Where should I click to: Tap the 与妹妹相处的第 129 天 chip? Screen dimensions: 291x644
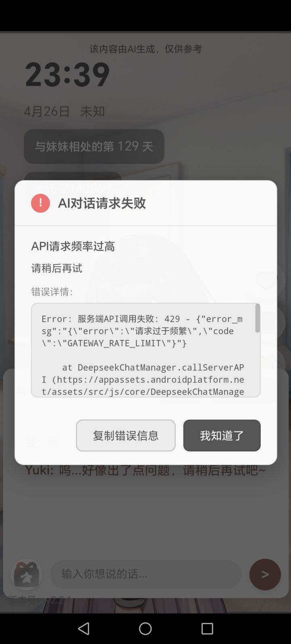tap(94, 146)
